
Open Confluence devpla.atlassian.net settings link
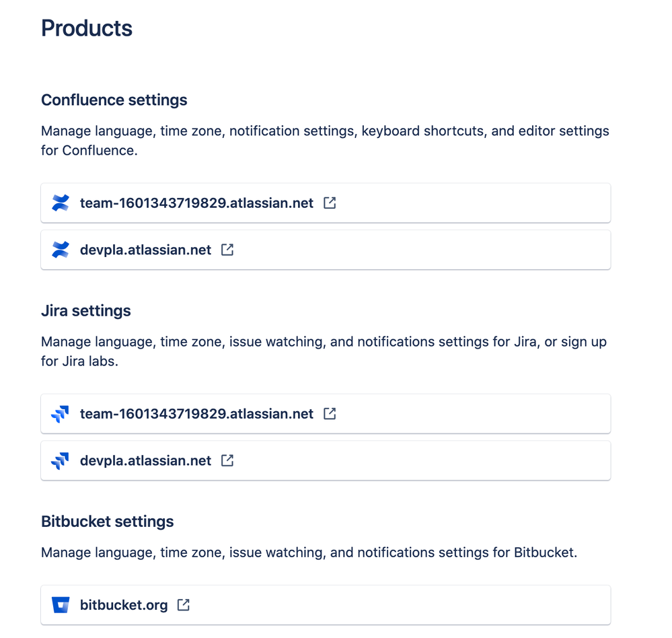tap(326, 250)
